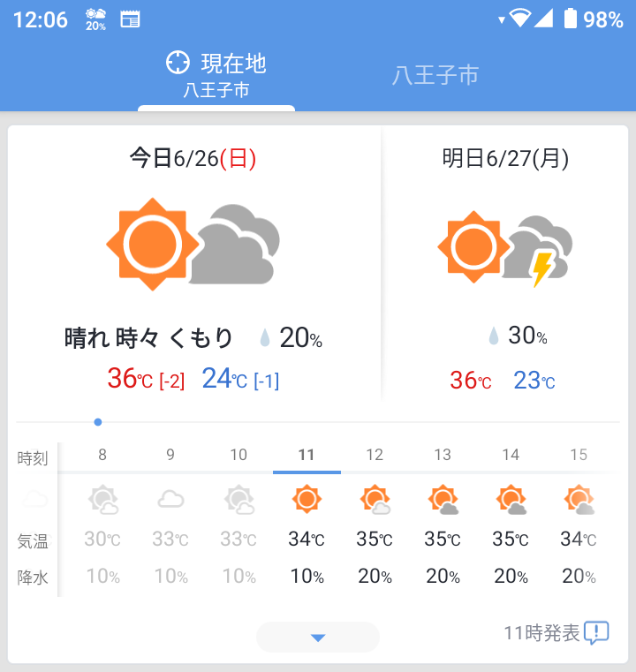The width and height of the screenshot is (636, 672).
Task: Tap the cloudy icon for 9 o'clock
Action: coord(170,500)
